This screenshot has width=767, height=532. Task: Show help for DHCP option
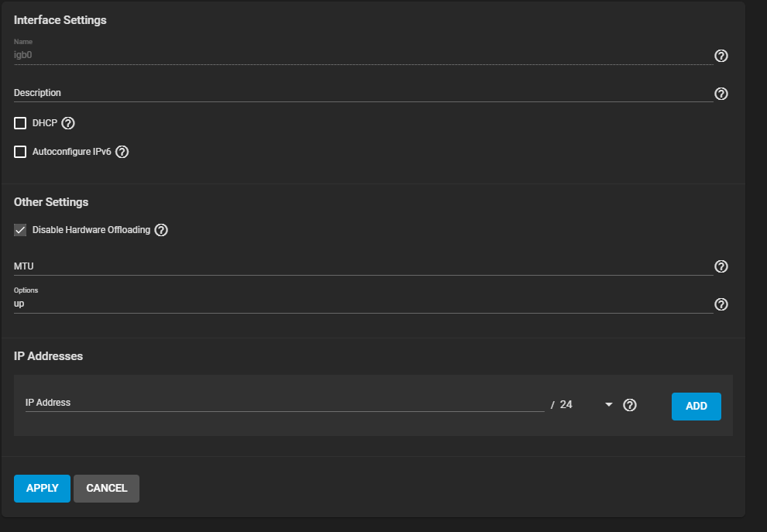tap(68, 123)
